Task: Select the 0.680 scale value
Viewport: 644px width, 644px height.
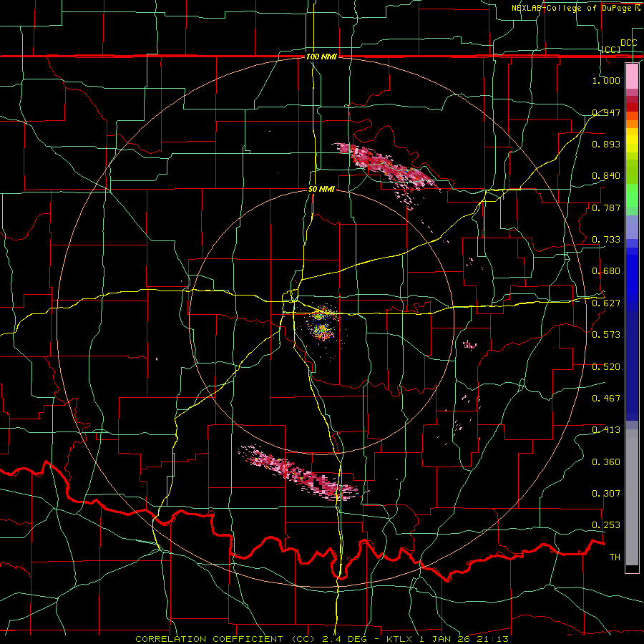Action: pyautogui.click(x=606, y=271)
